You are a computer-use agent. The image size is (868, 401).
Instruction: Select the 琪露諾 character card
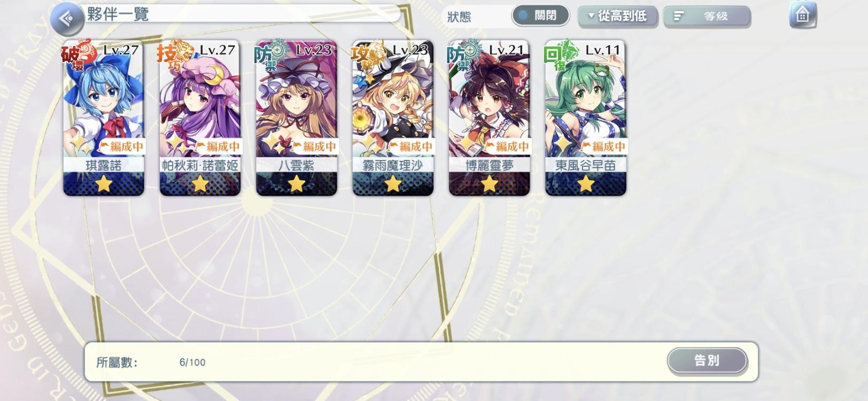pyautogui.click(x=104, y=118)
